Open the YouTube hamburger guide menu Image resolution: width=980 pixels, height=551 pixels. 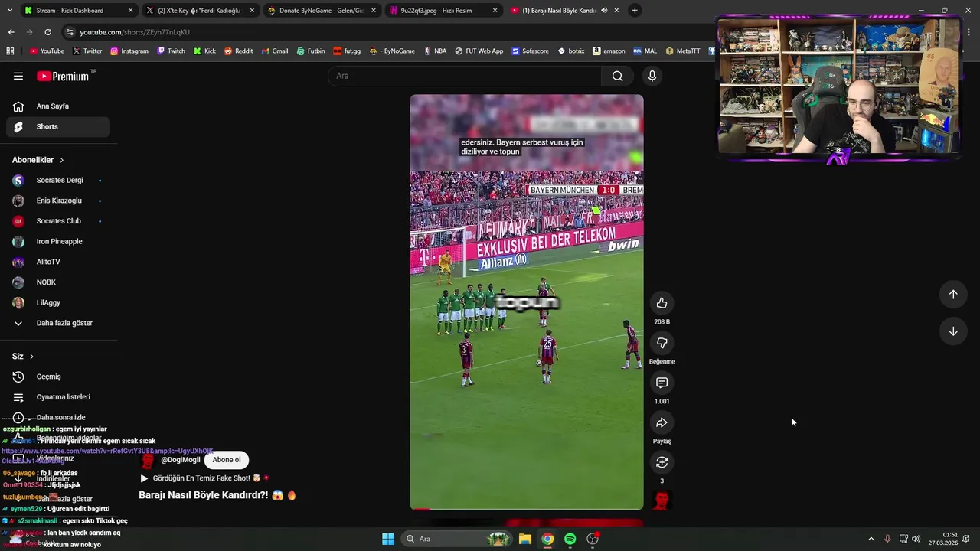tap(18, 76)
